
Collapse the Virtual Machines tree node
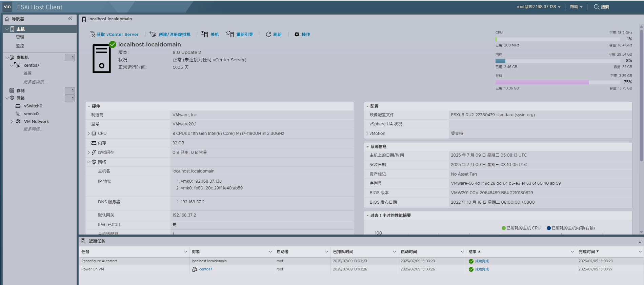(7, 58)
